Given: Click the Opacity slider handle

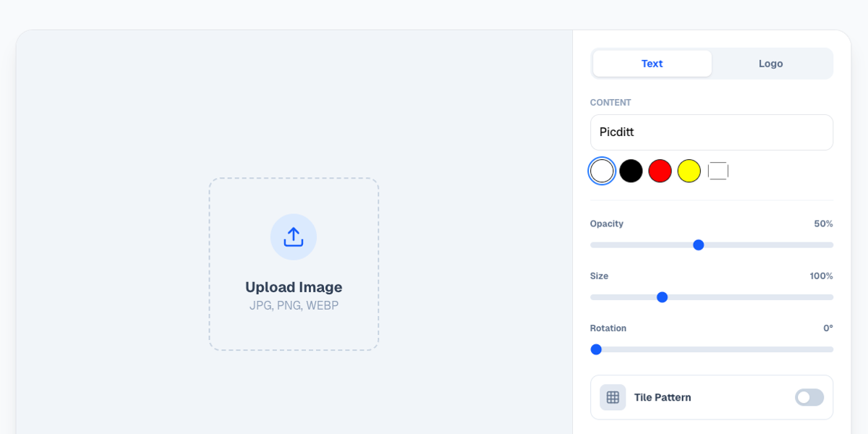Looking at the screenshot, I should point(698,244).
